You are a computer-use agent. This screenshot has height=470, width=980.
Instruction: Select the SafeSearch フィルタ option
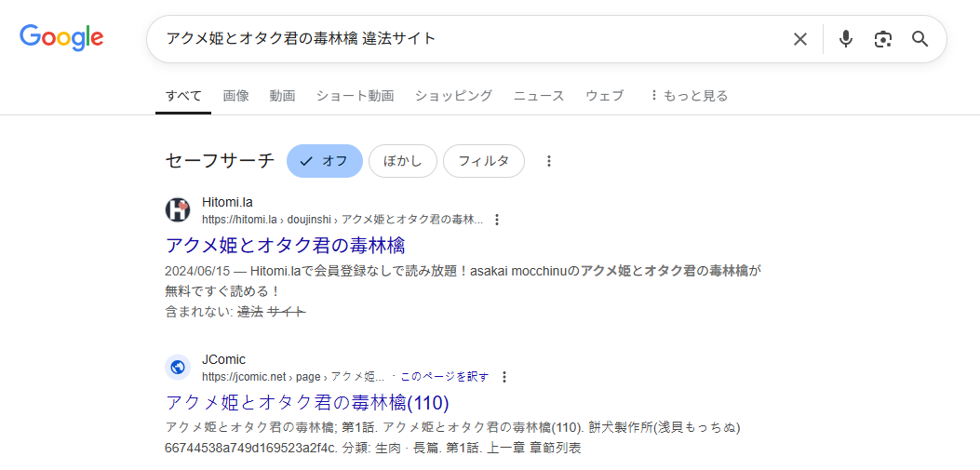click(484, 161)
